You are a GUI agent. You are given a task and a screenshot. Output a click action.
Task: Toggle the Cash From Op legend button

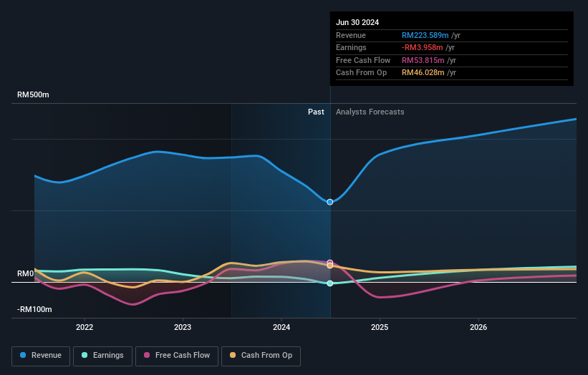click(x=261, y=356)
